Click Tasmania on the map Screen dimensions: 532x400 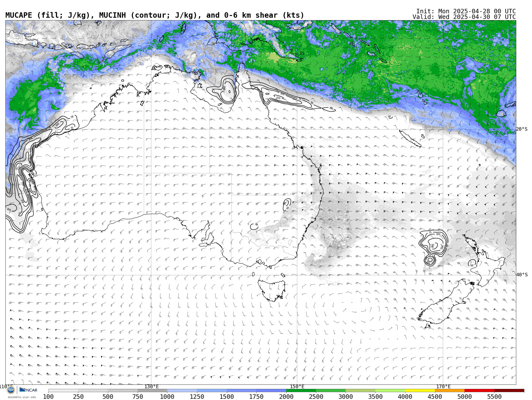point(272,290)
